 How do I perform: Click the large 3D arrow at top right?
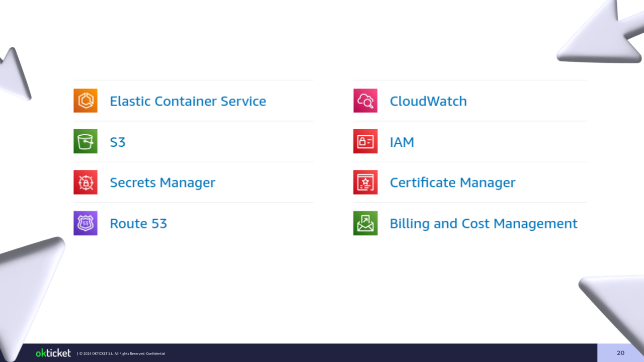[x=604, y=35]
